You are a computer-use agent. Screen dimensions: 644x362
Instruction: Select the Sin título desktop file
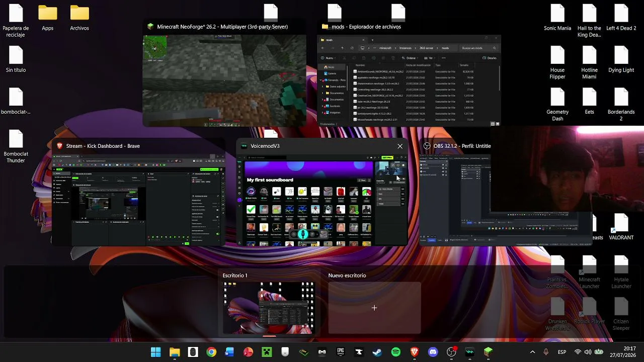click(16, 60)
